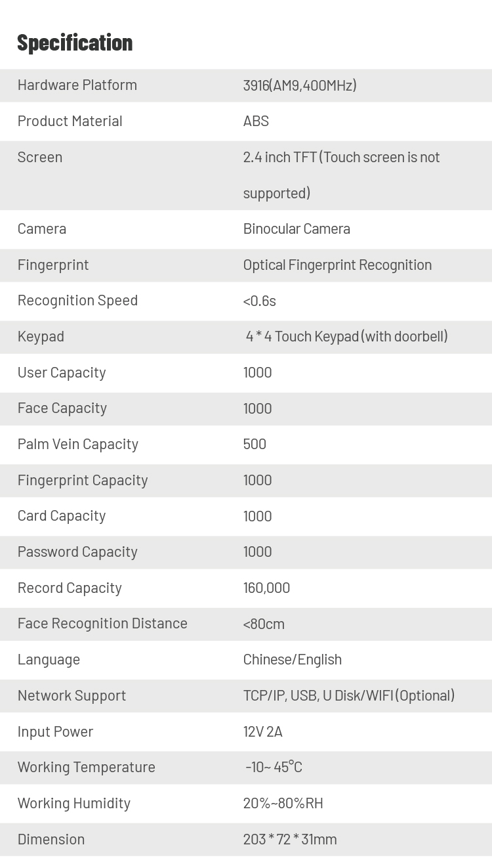The height and width of the screenshot is (868, 492).
Task: Select Optical Fingerprint Recognition text
Action: pos(337,265)
